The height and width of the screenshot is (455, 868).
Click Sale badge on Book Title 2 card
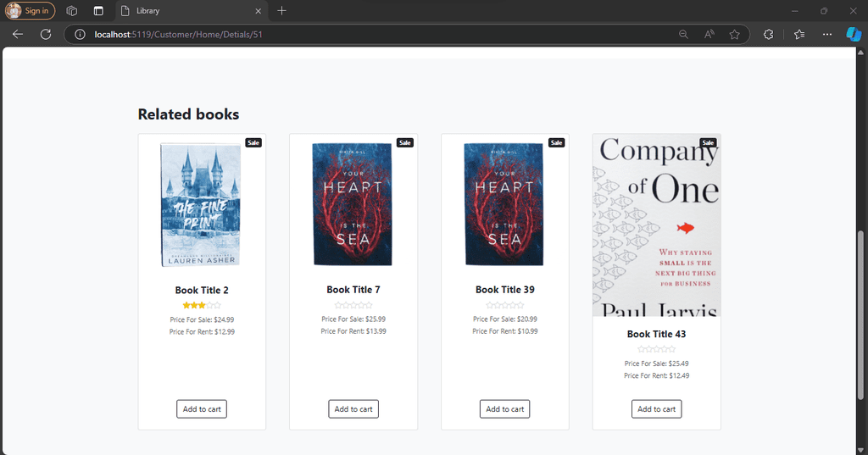click(x=253, y=143)
